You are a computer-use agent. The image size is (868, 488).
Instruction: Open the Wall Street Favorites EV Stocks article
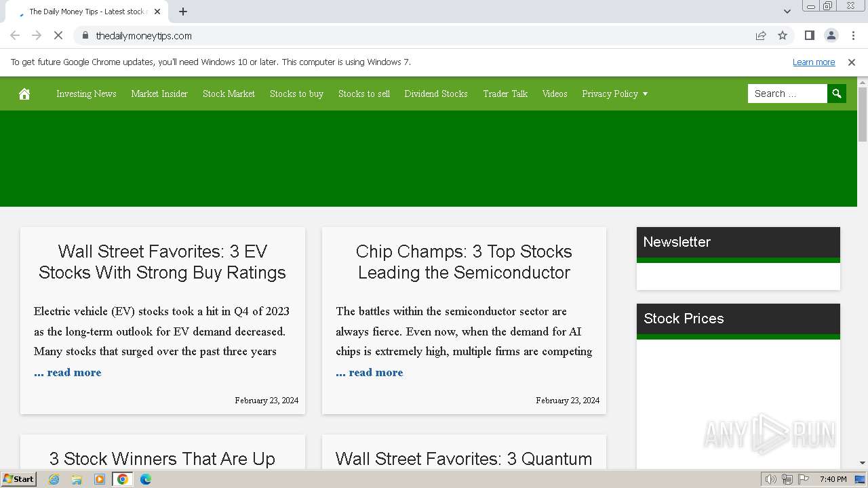click(x=162, y=262)
